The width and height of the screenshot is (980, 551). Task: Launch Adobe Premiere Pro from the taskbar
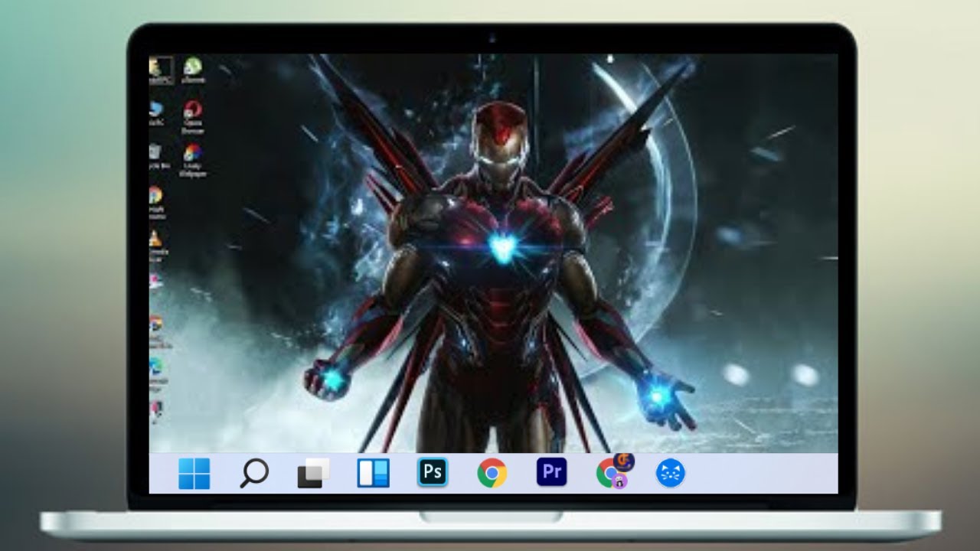pyautogui.click(x=551, y=473)
